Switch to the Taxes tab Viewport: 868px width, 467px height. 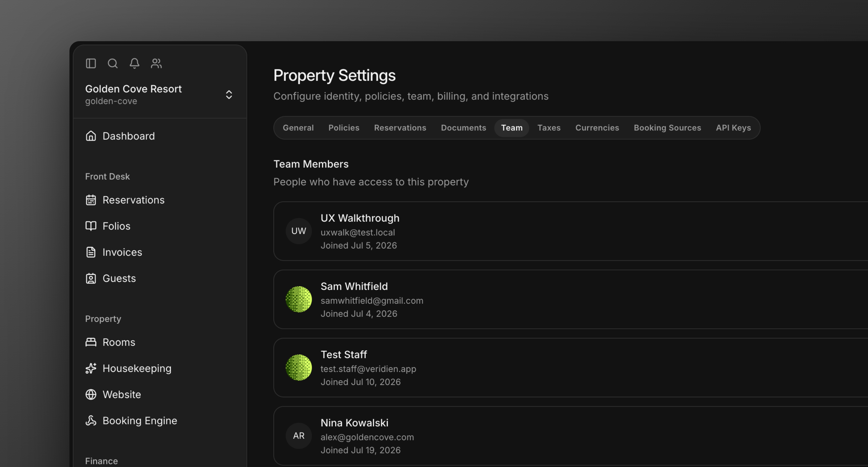(x=549, y=128)
